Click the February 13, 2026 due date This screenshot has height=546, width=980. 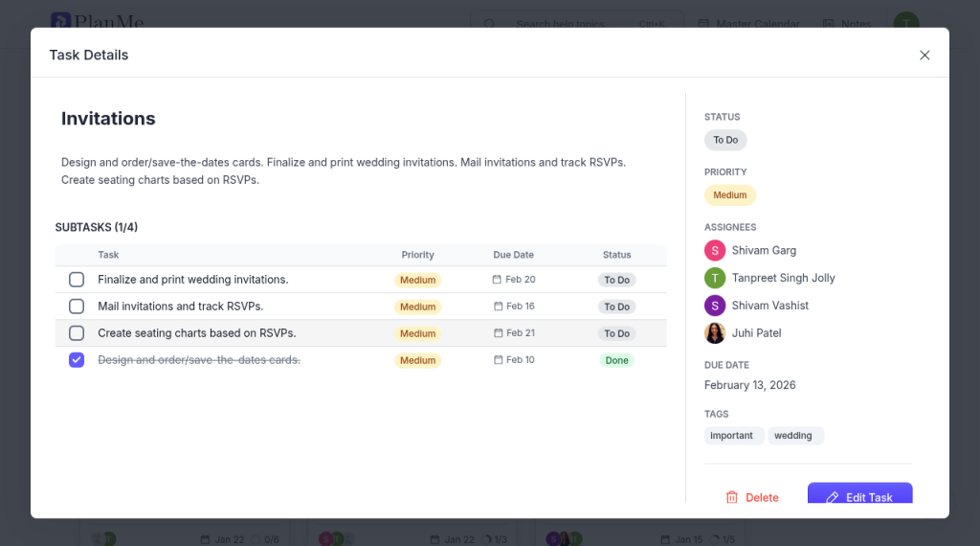pyautogui.click(x=750, y=385)
